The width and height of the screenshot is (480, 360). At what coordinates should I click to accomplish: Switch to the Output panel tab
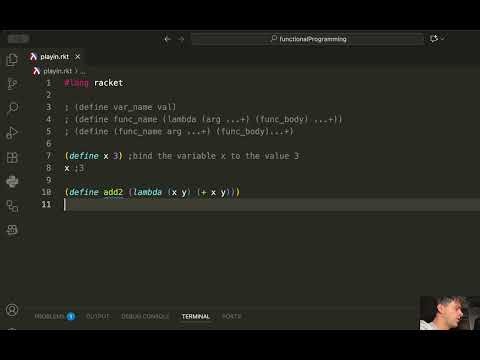click(x=98, y=316)
